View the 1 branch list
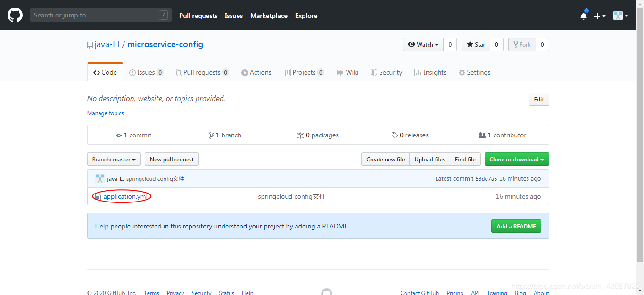The width and height of the screenshot is (644, 295). point(225,135)
